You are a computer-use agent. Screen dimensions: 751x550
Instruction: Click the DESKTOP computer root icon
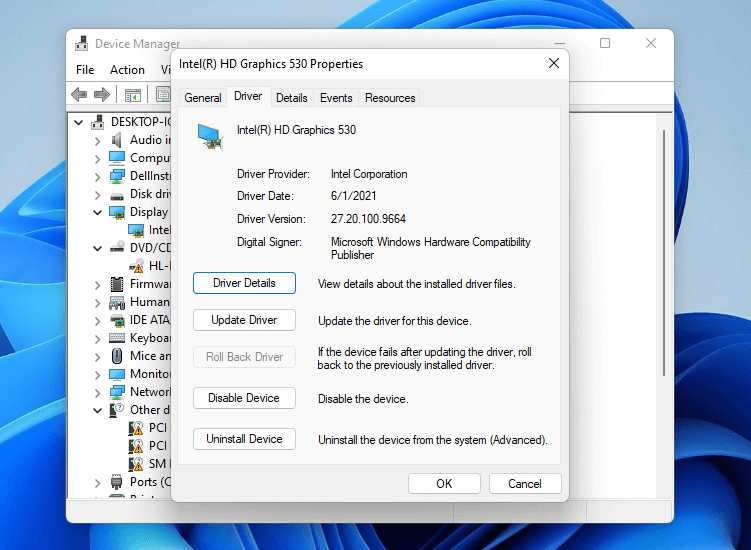tap(98, 122)
